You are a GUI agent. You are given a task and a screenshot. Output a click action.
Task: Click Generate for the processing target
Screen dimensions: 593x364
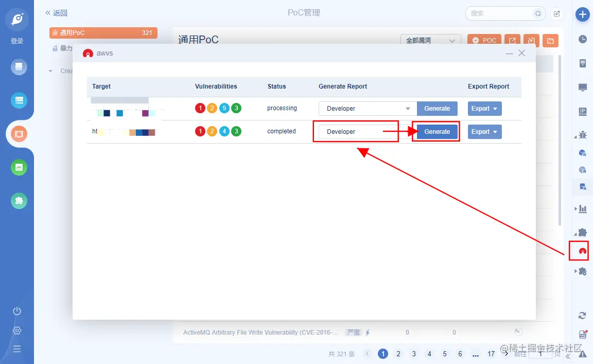[x=437, y=109]
